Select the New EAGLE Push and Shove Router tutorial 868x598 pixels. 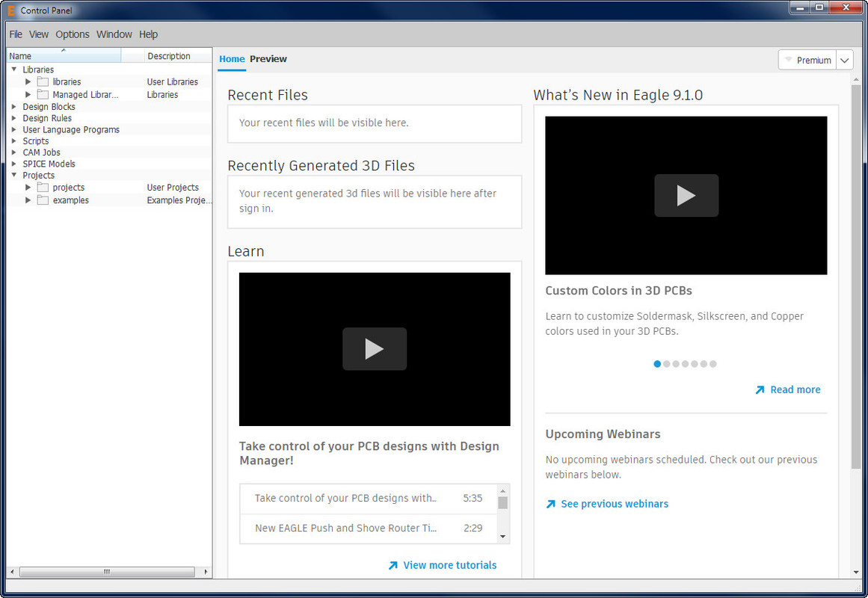[x=368, y=528]
